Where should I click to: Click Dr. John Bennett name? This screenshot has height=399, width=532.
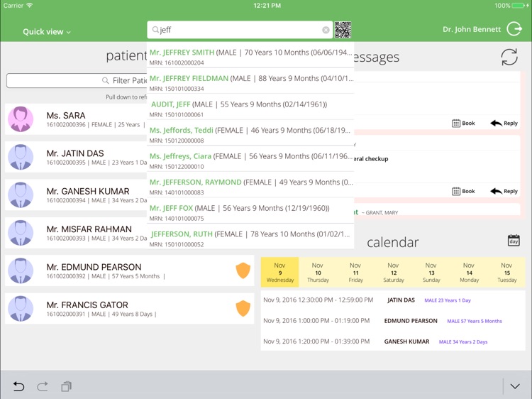(472, 29)
